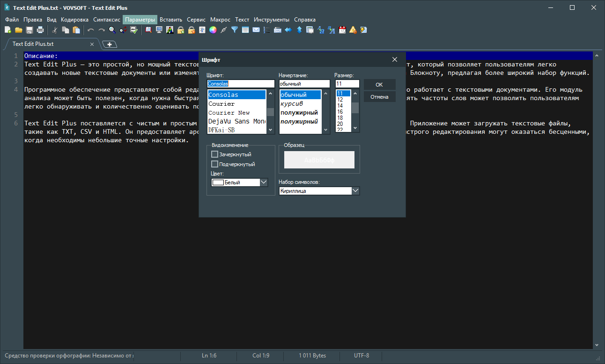Enable the Подчеркнутый checkbox
Screen dimensions: 605x364
[215, 164]
